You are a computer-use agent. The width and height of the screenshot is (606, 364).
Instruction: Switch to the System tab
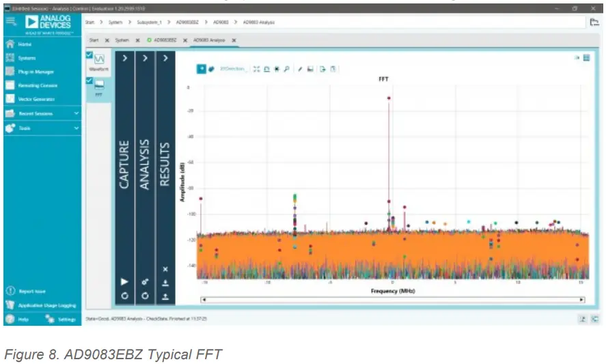pyautogui.click(x=122, y=40)
